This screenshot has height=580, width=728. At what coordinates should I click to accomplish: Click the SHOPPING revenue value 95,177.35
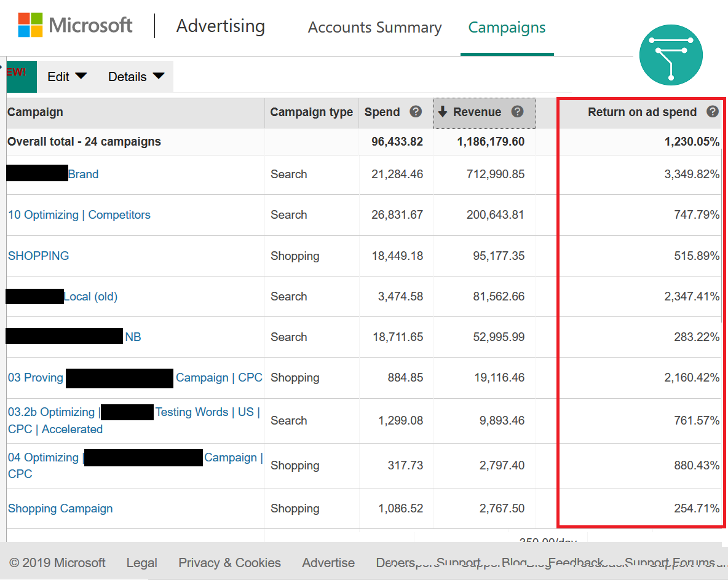[499, 256]
